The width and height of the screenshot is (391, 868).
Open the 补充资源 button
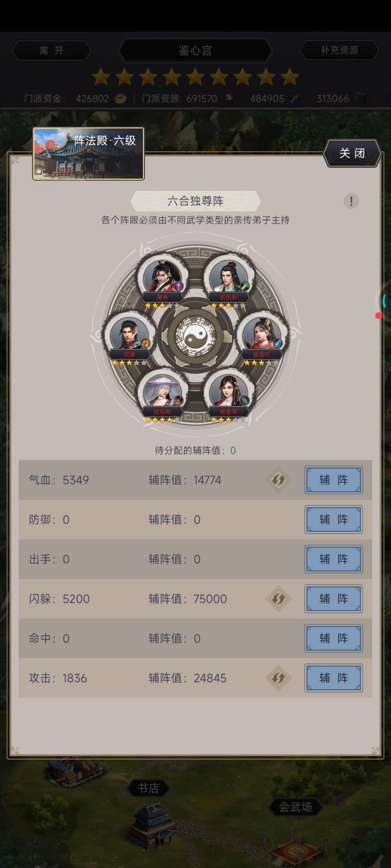(x=339, y=50)
